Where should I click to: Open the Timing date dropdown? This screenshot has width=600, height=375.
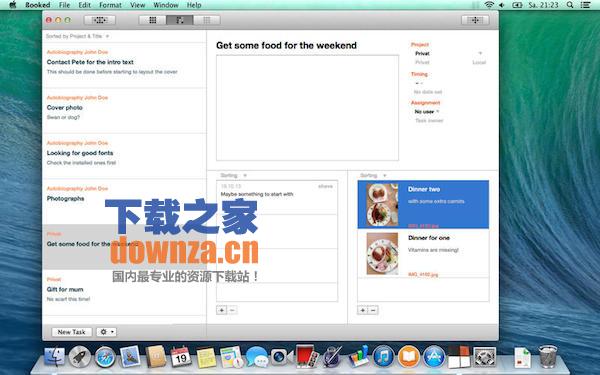[x=419, y=83]
